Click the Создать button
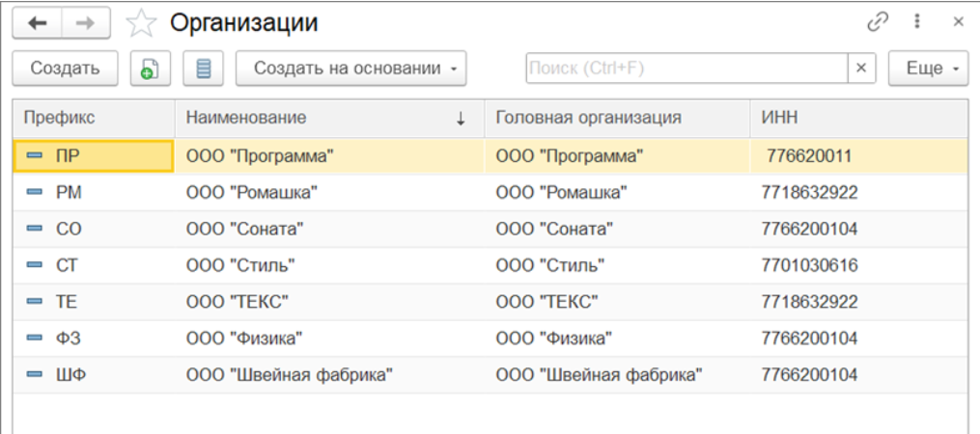This screenshot has width=980, height=434. click(x=65, y=68)
